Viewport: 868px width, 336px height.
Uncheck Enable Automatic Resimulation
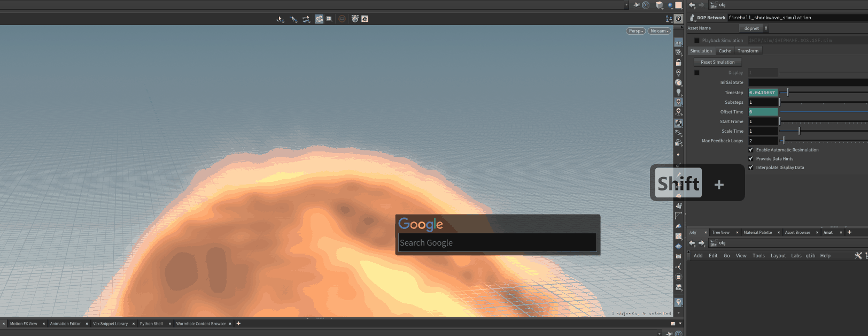tap(750, 150)
